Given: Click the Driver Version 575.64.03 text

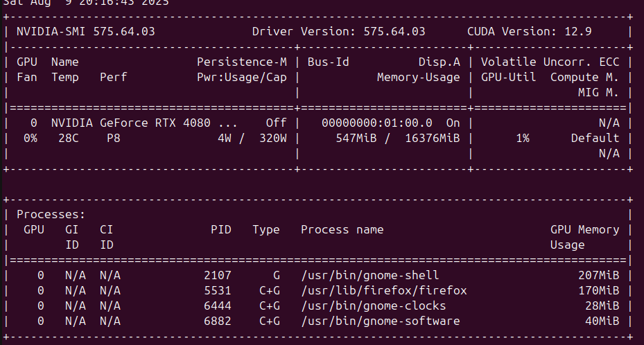Looking at the screenshot, I should (x=338, y=31).
